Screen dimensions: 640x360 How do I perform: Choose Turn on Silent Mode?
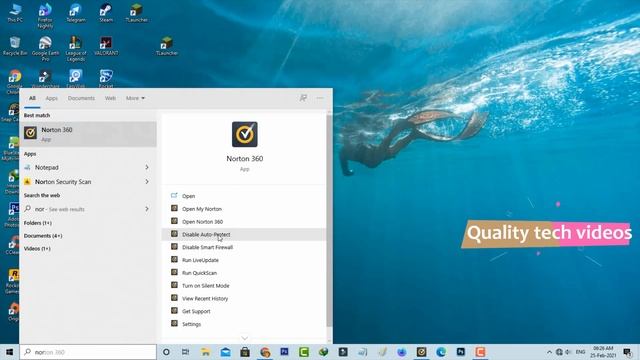click(x=244, y=286)
